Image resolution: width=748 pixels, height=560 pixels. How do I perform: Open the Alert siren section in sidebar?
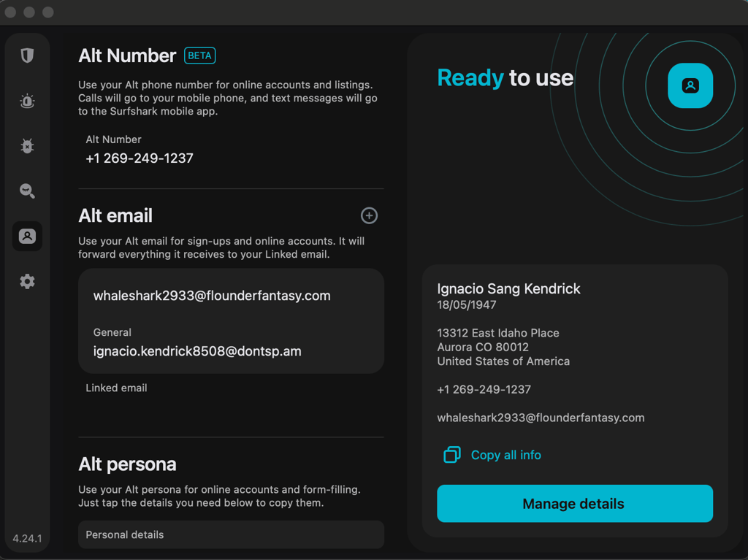27,101
